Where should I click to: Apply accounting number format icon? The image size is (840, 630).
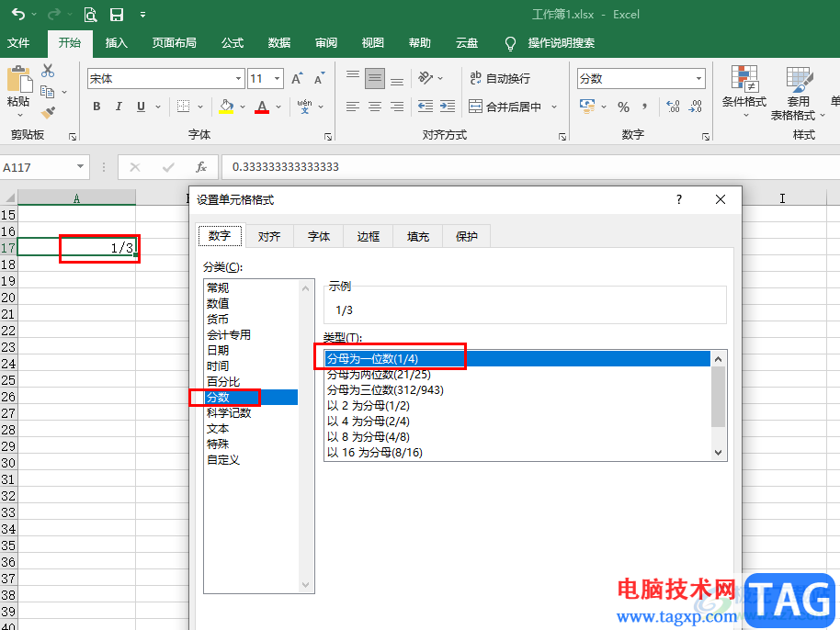click(587, 106)
